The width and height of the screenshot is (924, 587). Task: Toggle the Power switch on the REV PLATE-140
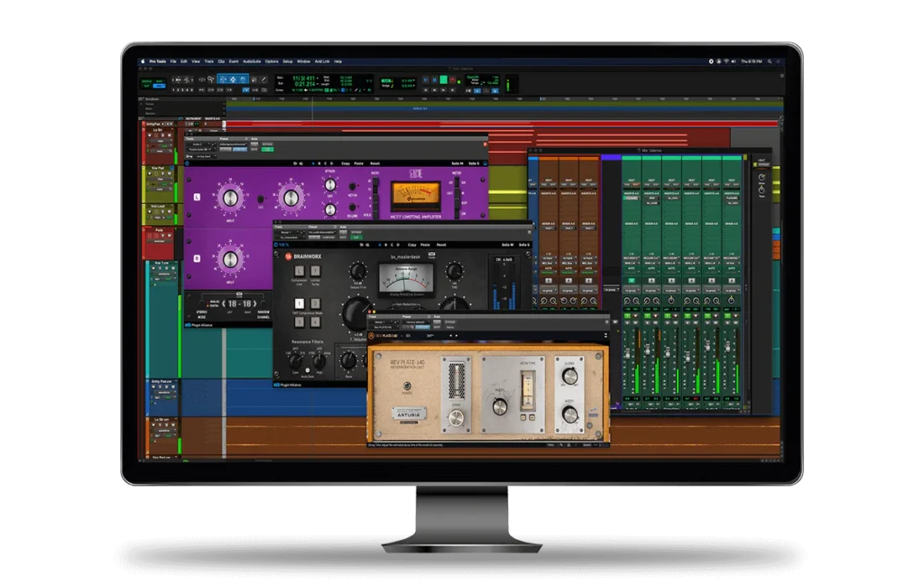click(x=407, y=387)
